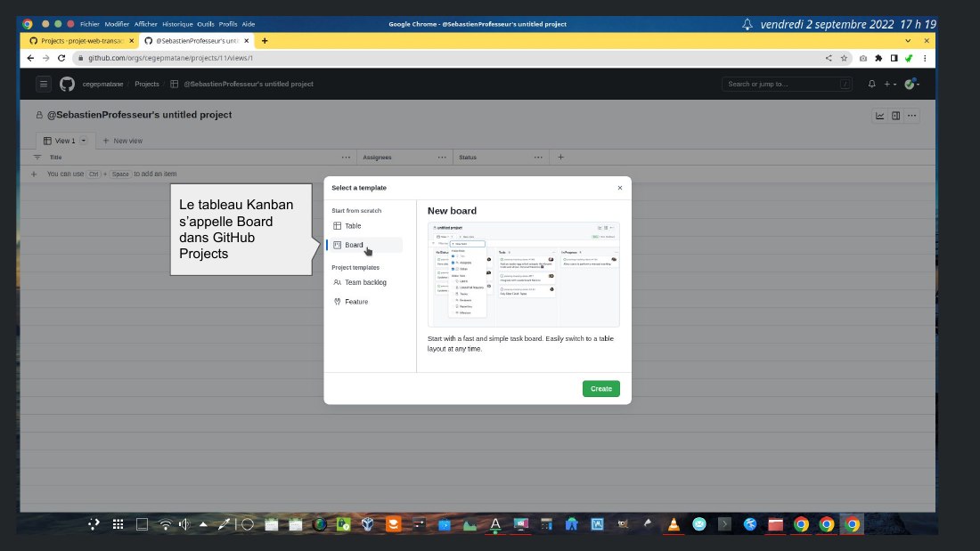Viewport: 980px width, 551px height.
Task: Add a new field with plus icon
Action: click(x=560, y=158)
